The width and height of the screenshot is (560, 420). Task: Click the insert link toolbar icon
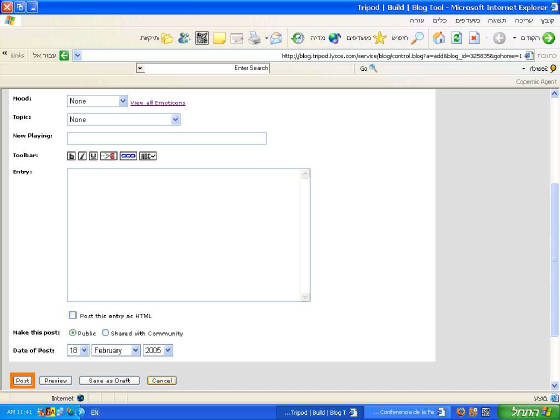(128, 156)
